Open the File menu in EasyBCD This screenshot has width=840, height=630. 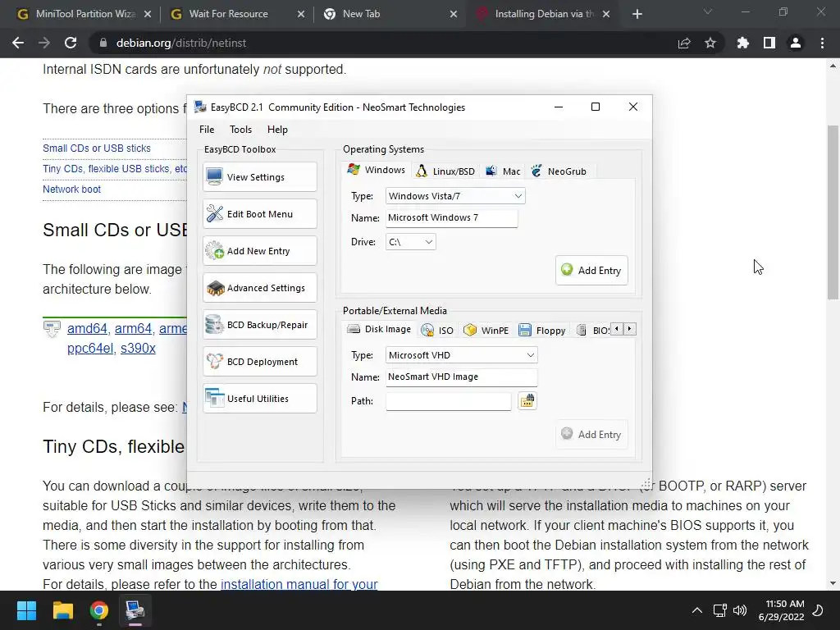(207, 129)
